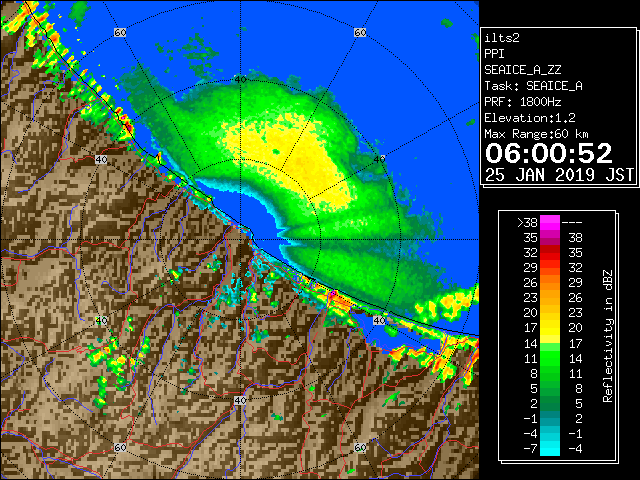Select the 'PPI' scan type text
This screenshot has height=480, width=640.
click(x=494, y=54)
